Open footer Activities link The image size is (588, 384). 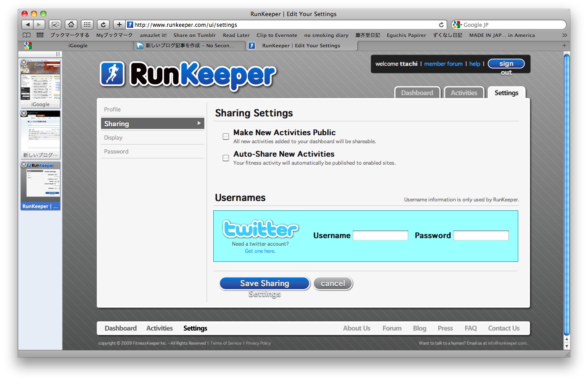click(160, 328)
